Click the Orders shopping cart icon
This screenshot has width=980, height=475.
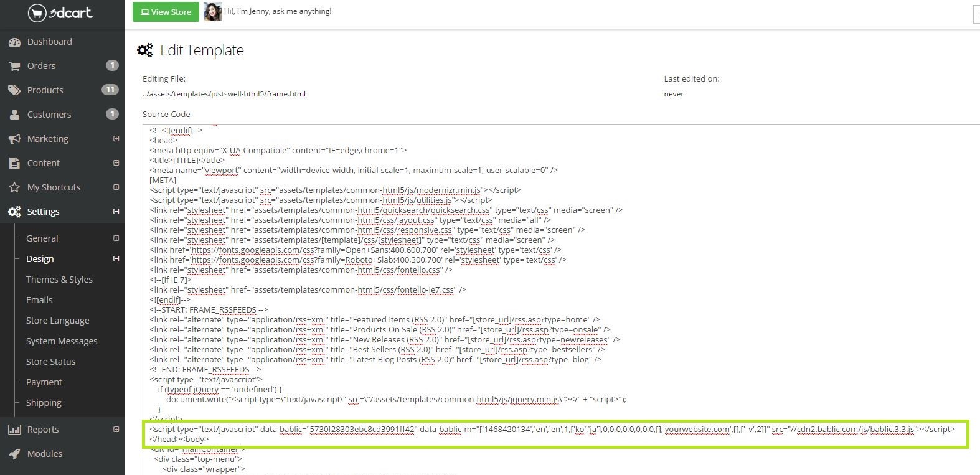pyautogui.click(x=14, y=66)
